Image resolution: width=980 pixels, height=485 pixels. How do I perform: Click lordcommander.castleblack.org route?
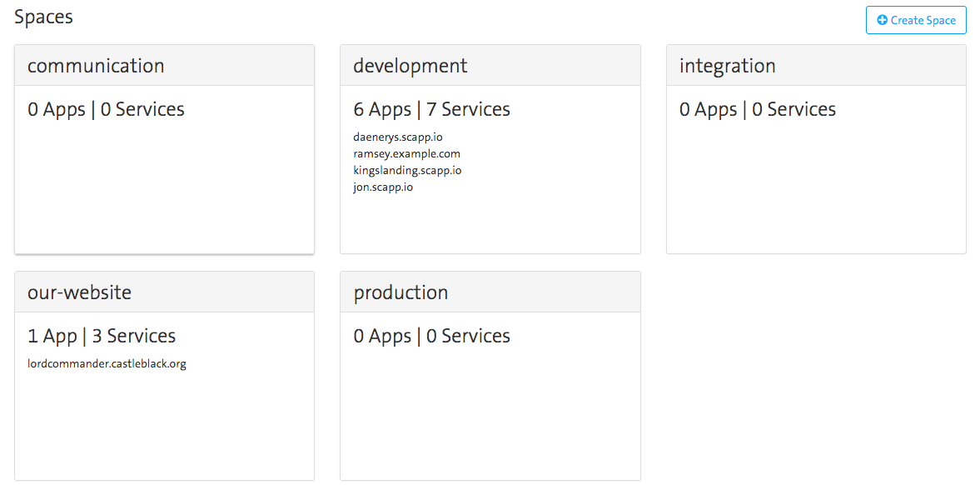[107, 363]
